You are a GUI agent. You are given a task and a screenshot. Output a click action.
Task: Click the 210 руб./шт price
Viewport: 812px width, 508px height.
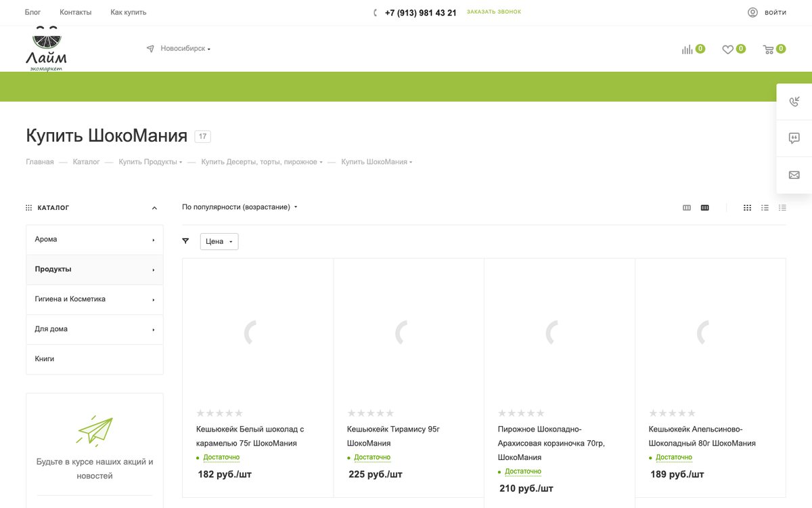[526, 488]
